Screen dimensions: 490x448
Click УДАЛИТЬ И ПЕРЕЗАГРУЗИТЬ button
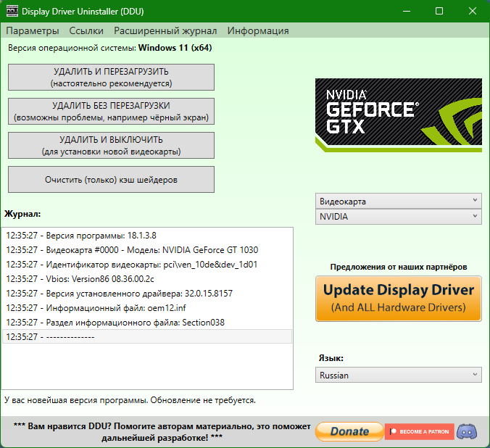pos(111,78)
